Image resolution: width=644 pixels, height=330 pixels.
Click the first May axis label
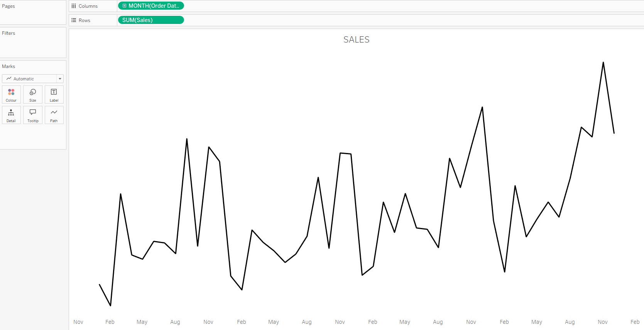point(142,322)
